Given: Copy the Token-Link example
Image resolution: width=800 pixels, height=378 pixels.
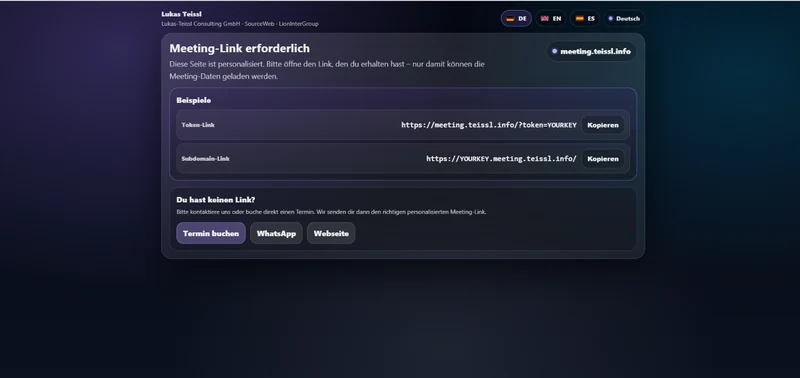Looking at the screenshot, I should (x=603, y=125).
